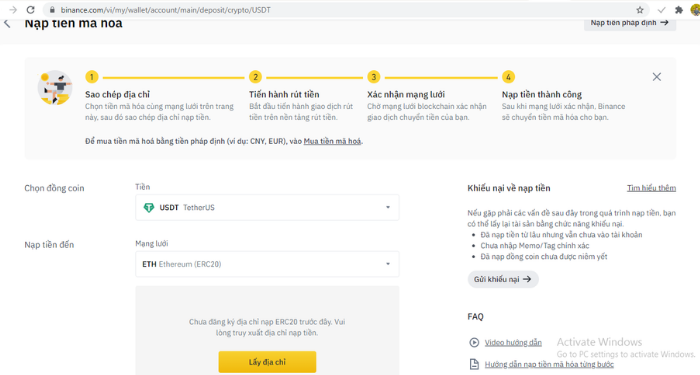
Task: Click the Mạng lưới field label
Action: point(151,243)
